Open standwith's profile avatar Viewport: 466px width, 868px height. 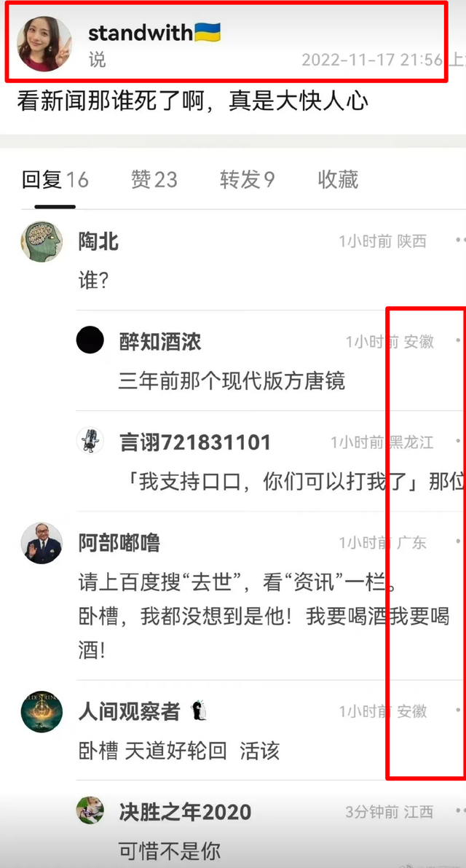point(44,44)
